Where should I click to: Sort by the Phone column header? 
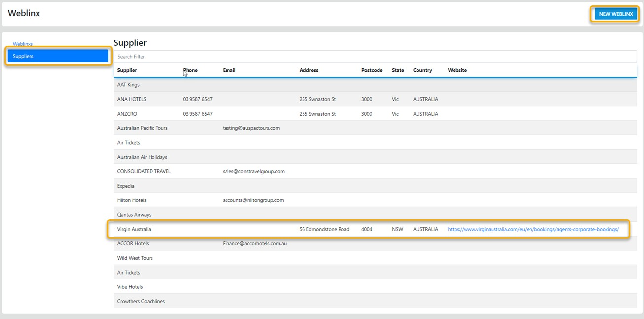(x=190, y=70)
